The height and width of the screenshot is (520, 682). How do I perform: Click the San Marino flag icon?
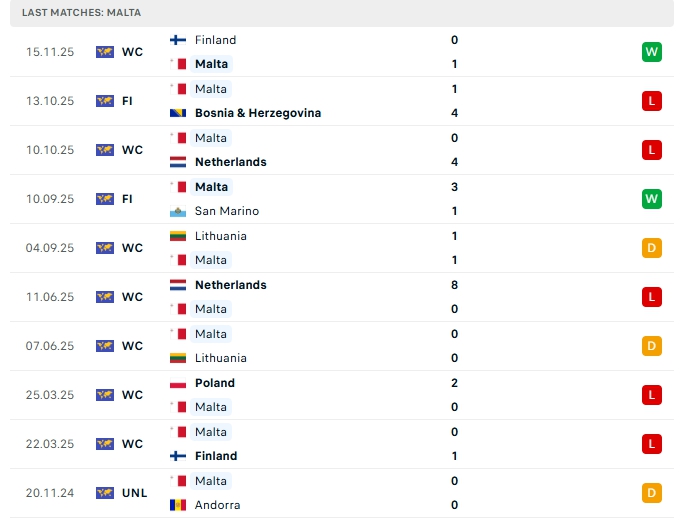click(178, 211)
